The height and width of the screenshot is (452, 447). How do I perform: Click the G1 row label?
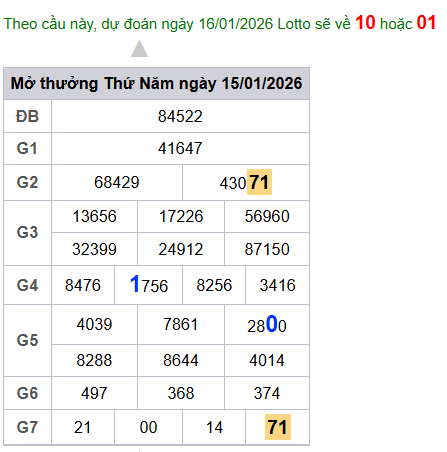pyautogui.click(x=27, y=148)
